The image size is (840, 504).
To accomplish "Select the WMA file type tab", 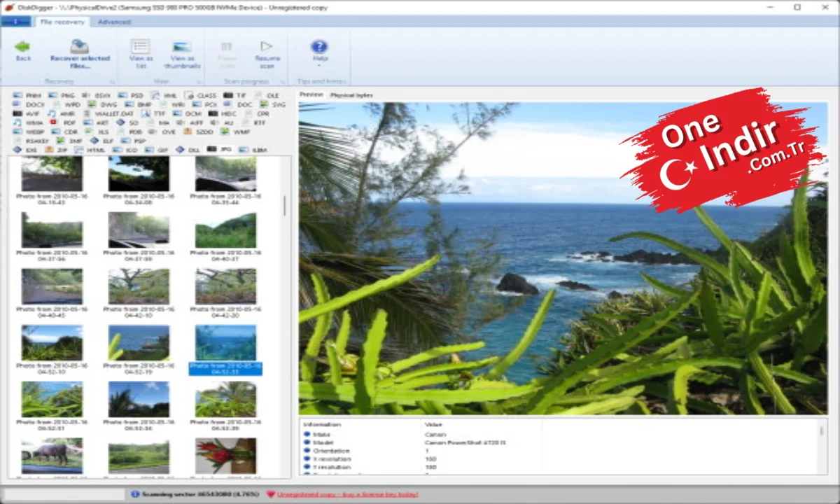I will coord(29,122).
